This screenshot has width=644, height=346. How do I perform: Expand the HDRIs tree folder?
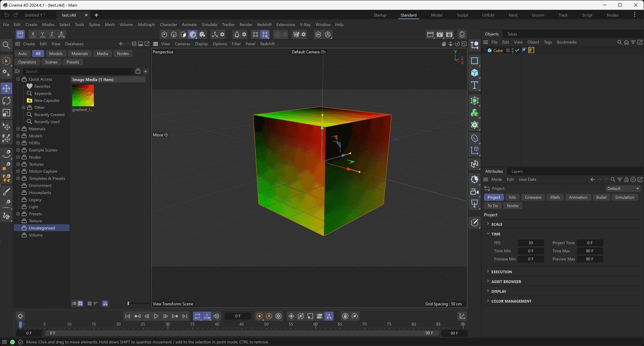[x=18, y=143]
